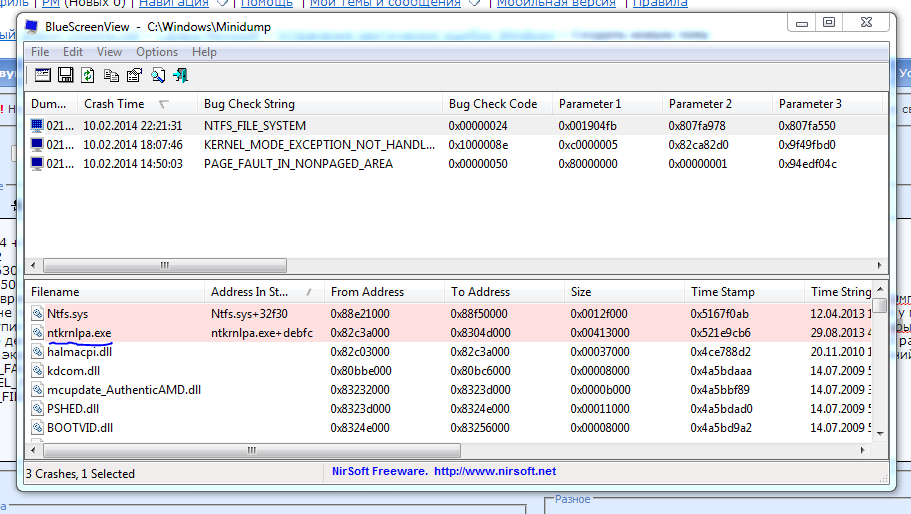Open the File menu

click(40, 52)
